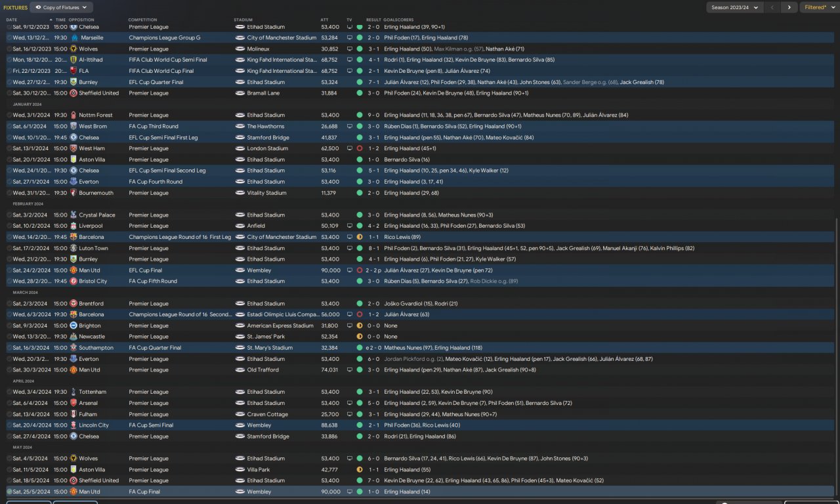The width and height of the screenshot is (840, 504).
Task: Click the Al-Ittihad club badge
Action: 73,60
